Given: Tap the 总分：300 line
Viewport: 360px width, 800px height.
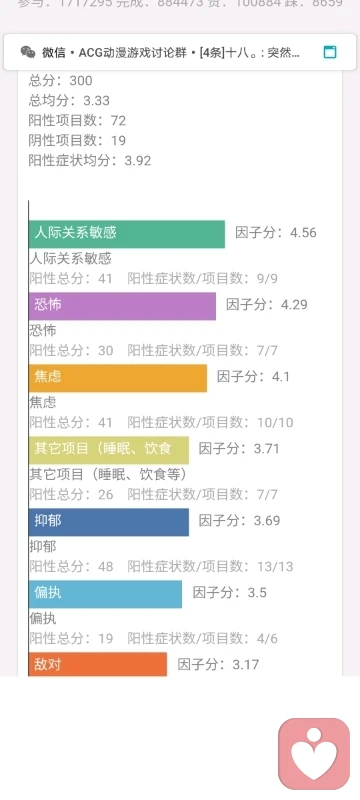Looking at the screenshot, I should 61,81.
